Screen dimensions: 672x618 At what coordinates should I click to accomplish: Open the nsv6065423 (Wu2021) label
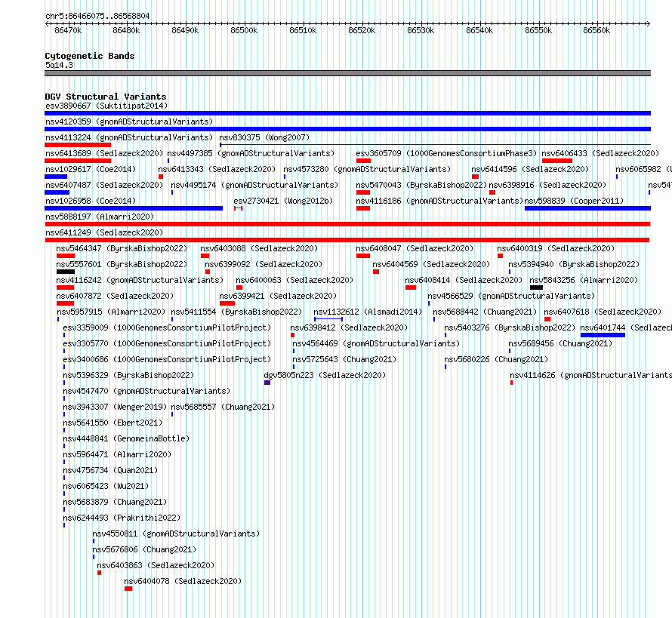(106, 486)
